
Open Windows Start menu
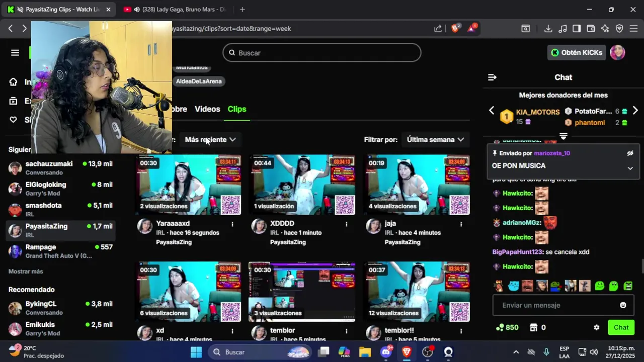pyautogui.click(x=196, y=352)
